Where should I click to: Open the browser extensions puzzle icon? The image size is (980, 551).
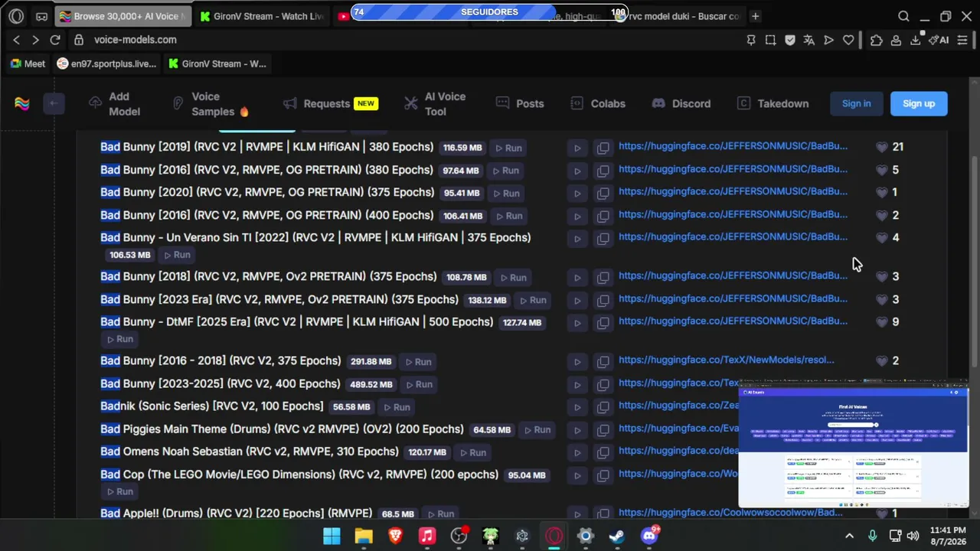coord(876,40)
